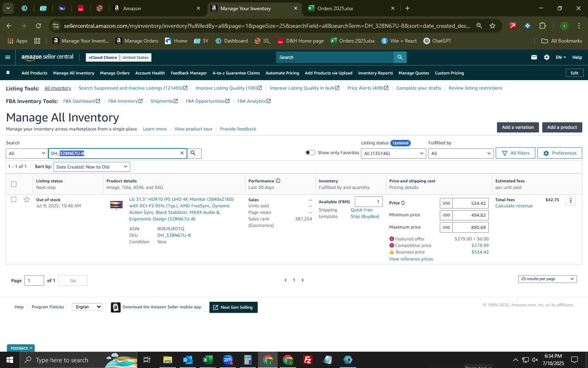Mark the listing as favorite star
Viewport: 588px width, 368px height.
[27, 200]
